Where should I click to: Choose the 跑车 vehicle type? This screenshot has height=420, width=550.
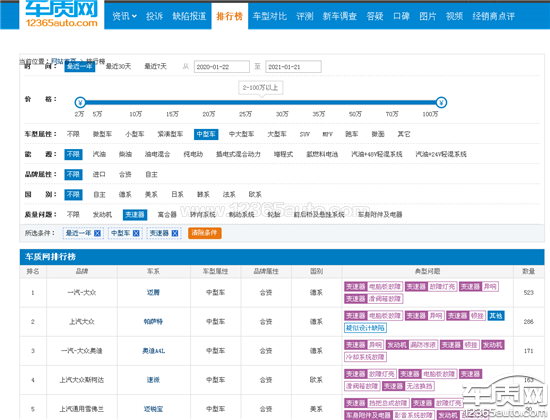(351, 134)
